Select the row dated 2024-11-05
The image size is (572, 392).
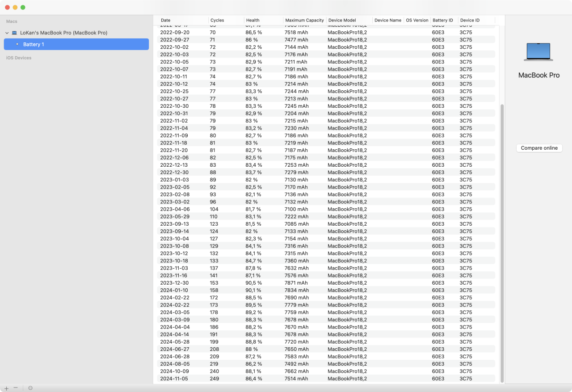[x=327, y=379]
